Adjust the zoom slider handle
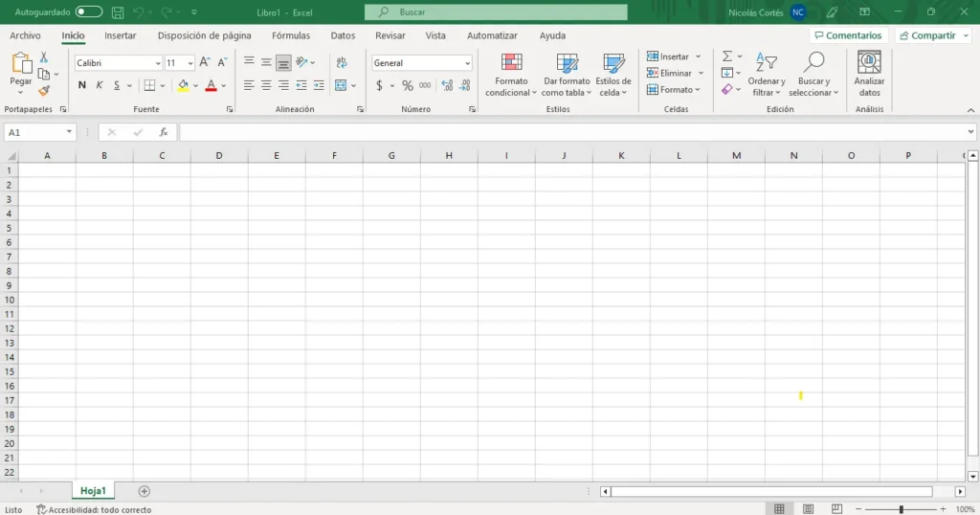980x515 pixels. point(901,509)
